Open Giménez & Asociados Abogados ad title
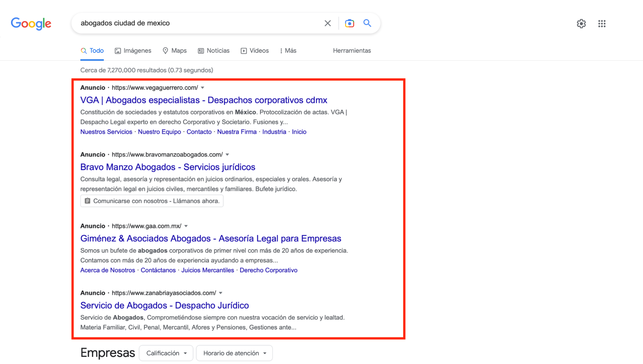The width and height of the screenshot is (643, 364). coord(211,238)
